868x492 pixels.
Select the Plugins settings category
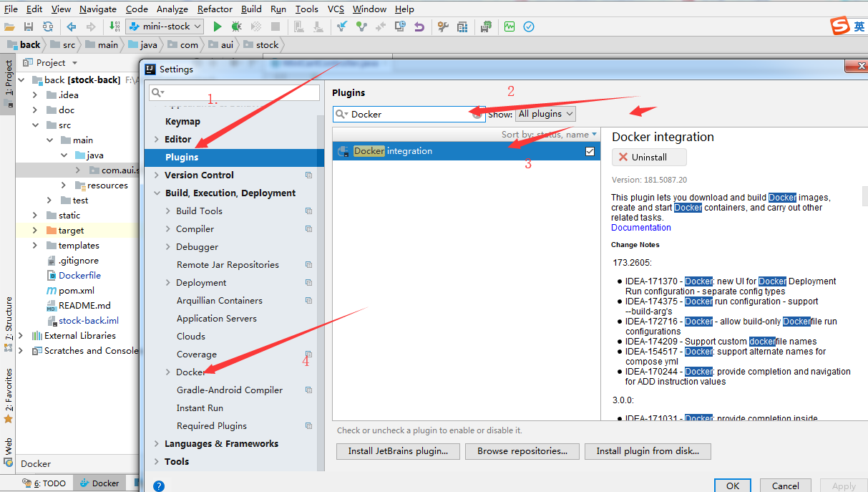(234, 157)
